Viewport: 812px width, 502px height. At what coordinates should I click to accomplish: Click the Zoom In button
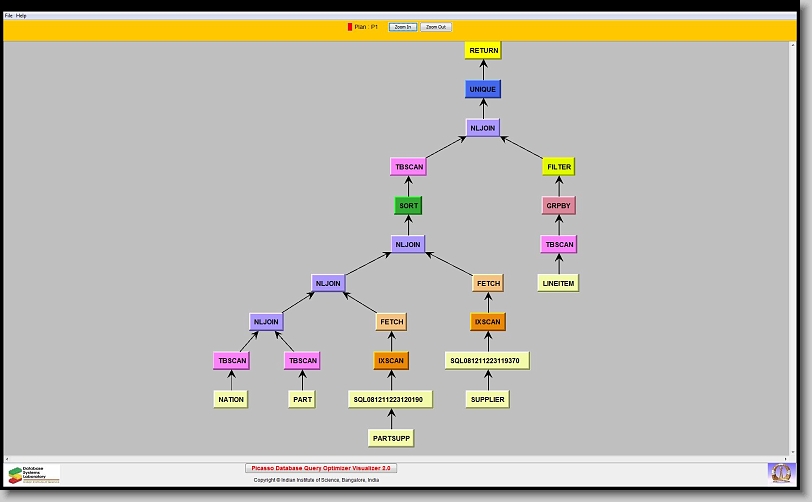[x=402, y=27]
